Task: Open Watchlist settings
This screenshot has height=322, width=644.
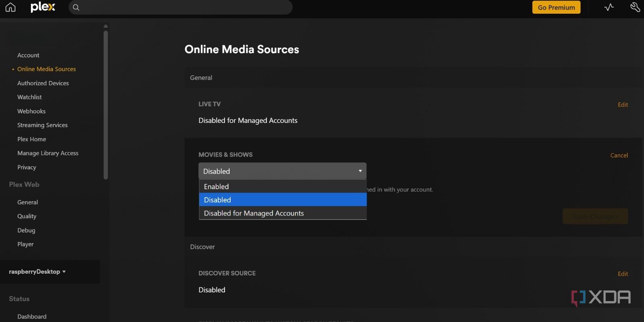Action: click(29, 97)
